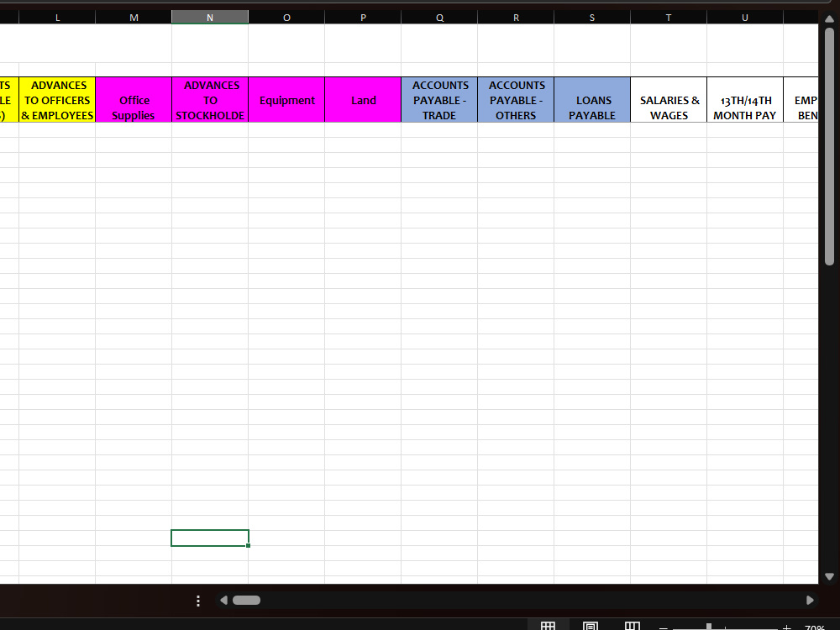840x630 pixels.
Task: Select the 'SALARIES & WAGES' header cell
Action: tap(669, 100)
